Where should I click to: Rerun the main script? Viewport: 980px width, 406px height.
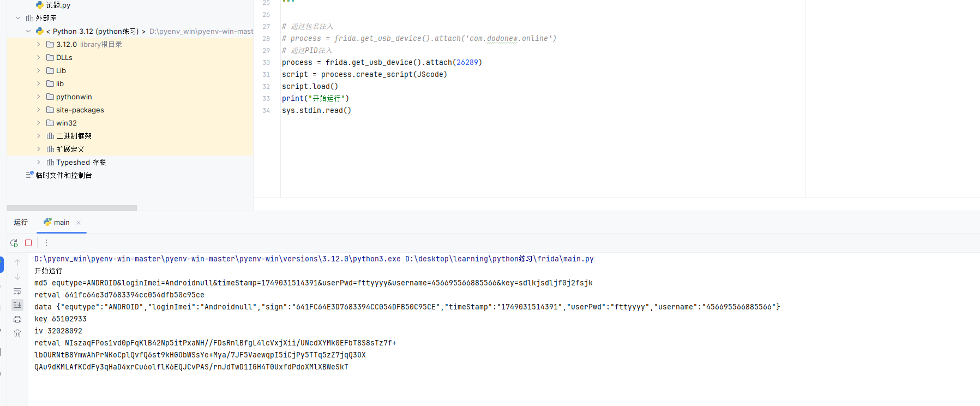coord(14,243)
